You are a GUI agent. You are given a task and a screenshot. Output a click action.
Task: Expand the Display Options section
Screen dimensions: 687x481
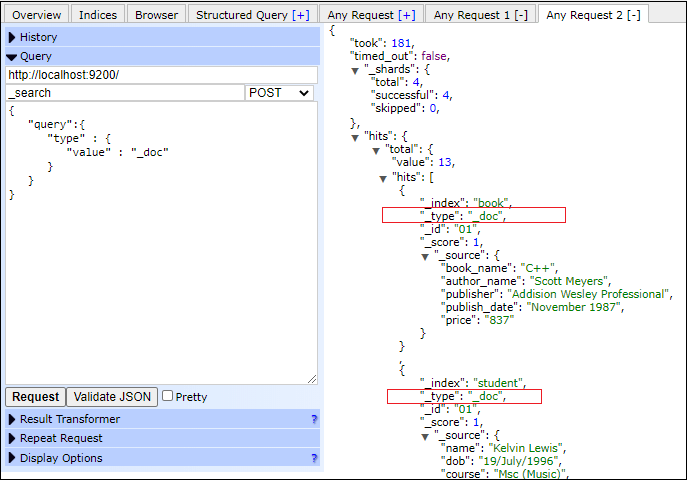pos(163,458)
